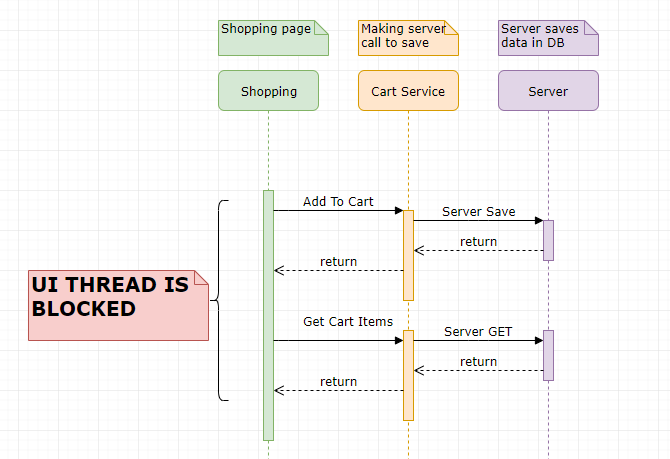The image size is (670, 459).
Task: Click the return label under Server GET
Action: (x=478, y=361)
